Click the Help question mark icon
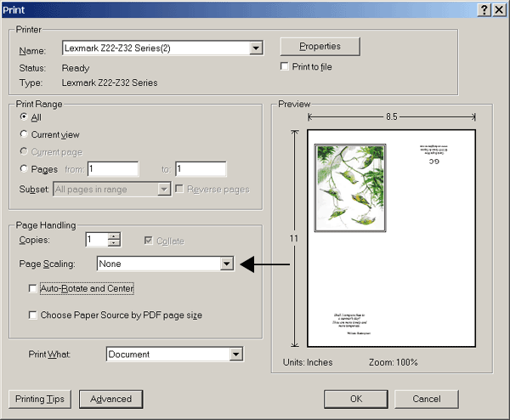The image size is (510, 420). [x=484, y=9]
